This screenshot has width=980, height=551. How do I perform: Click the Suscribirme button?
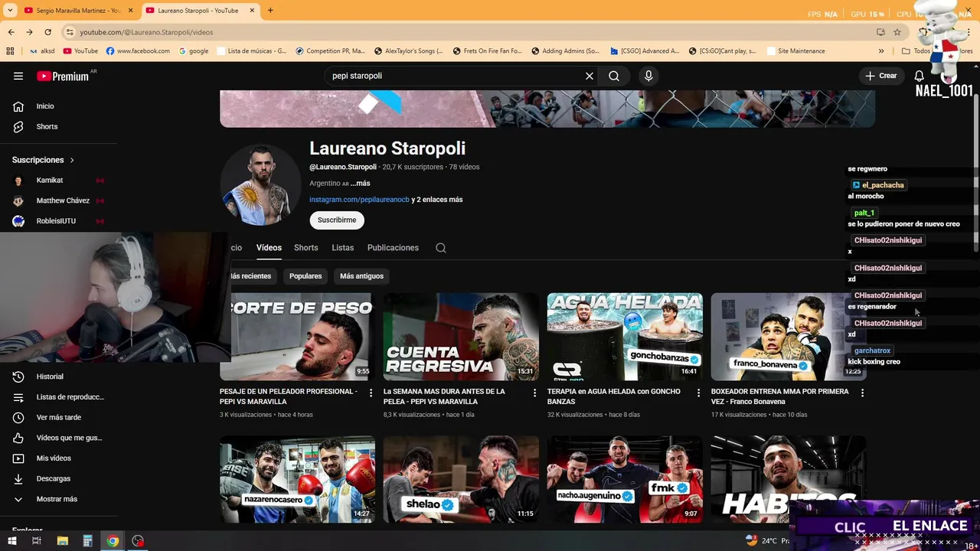(337, 220)
